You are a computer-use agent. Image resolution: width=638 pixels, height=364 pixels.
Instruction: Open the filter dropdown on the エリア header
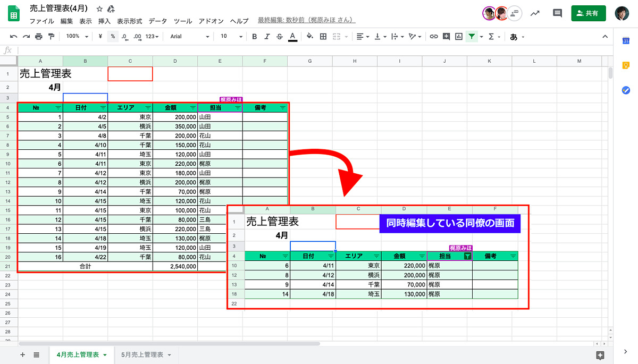[147, 107]
